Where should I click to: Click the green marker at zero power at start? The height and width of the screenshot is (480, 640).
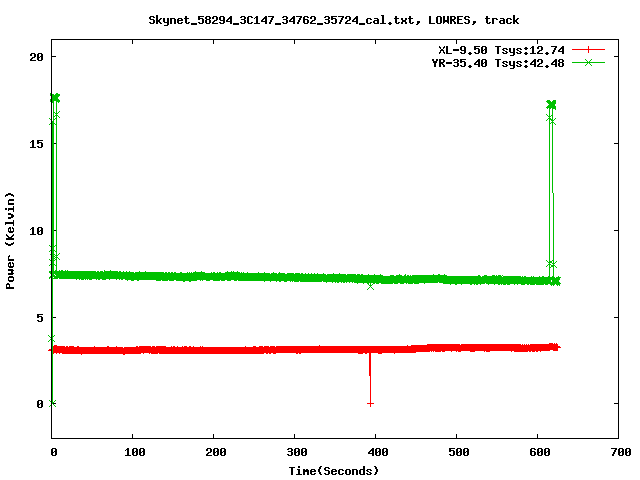(x=52, y=403)
